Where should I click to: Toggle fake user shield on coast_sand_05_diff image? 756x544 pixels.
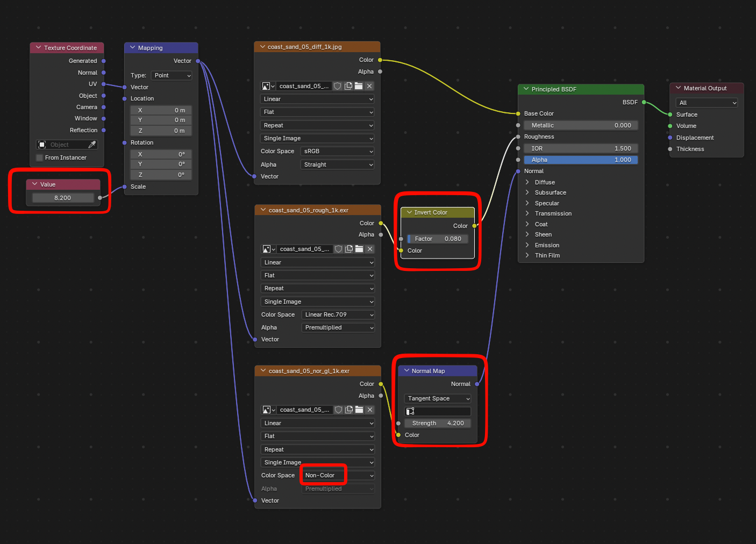pos(338,86)
